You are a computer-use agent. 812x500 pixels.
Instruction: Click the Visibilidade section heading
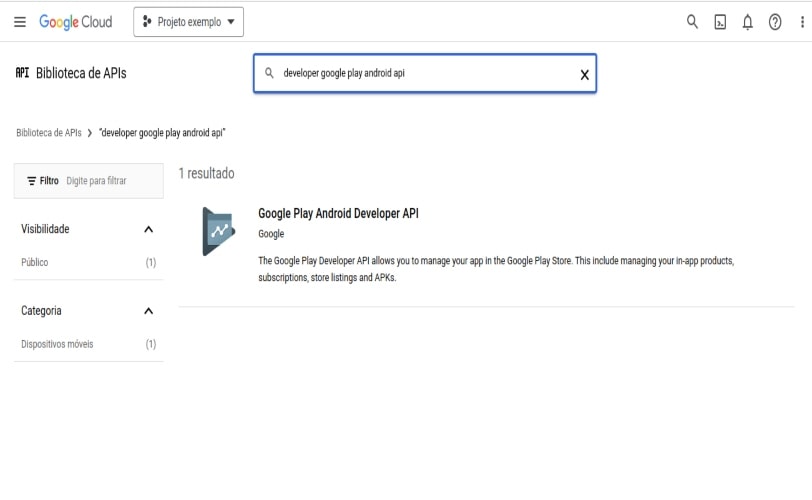coord(45,229)
